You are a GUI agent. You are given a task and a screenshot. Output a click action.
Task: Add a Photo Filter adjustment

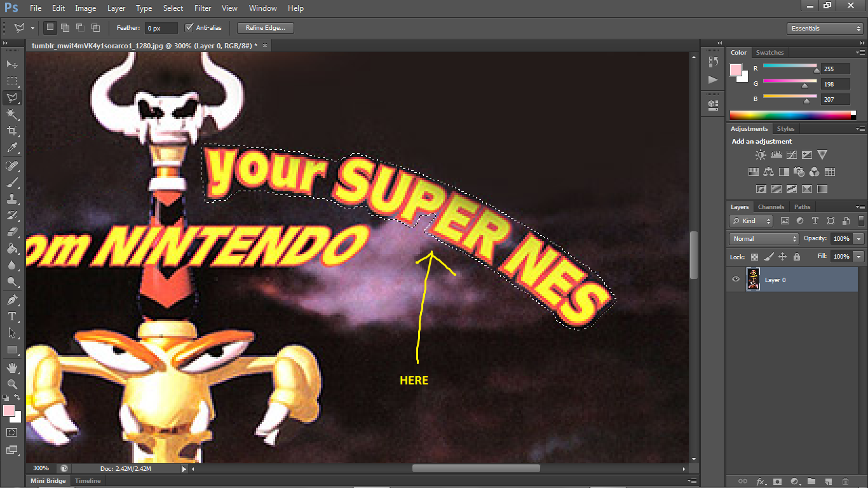[799, 172]
